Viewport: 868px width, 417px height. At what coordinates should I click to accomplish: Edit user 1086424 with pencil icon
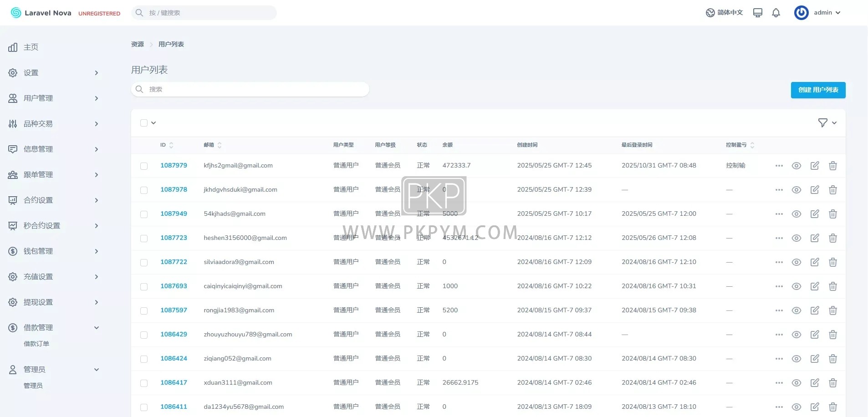tap(815, 359)
